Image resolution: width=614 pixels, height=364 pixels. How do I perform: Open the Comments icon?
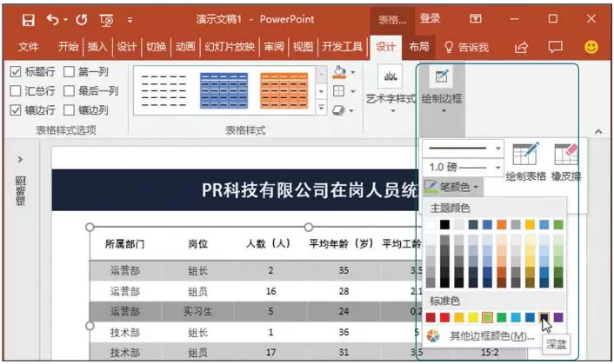(x=555, y=47)
